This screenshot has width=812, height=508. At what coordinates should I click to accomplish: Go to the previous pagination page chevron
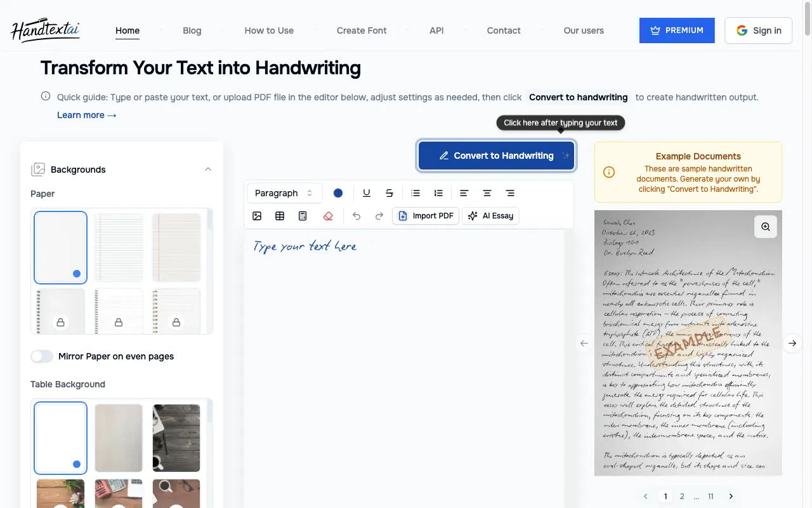646,497
